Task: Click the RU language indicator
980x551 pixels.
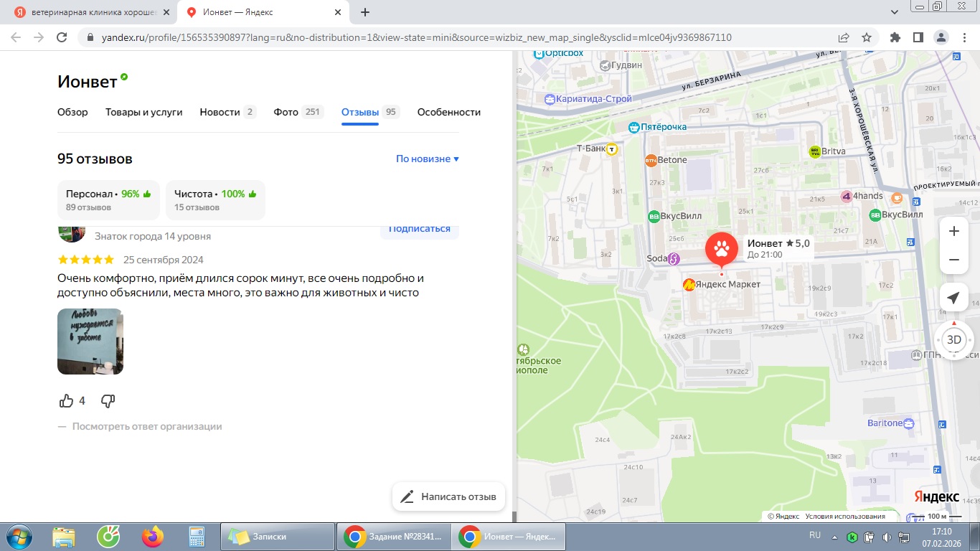Action: click(x=815, y=535)
